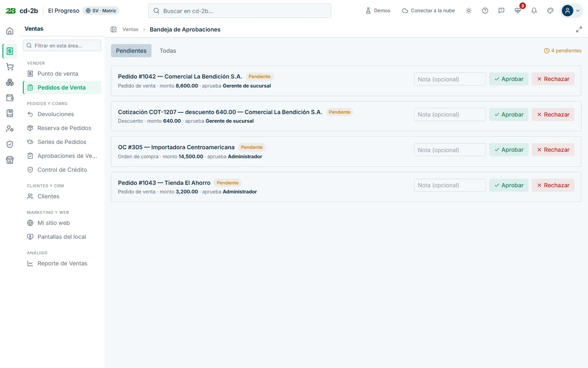
Task: Click the Demos link in header
Action: pos(378,11)
